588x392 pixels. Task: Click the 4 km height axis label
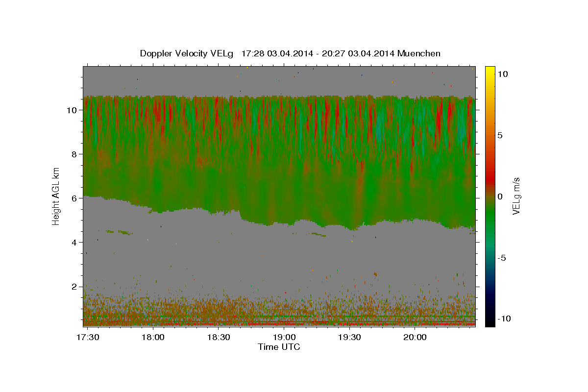[73, 243]
